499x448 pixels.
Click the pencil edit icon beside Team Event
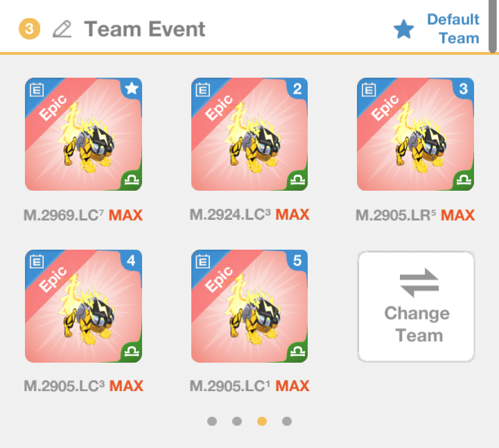click(62, 29)
